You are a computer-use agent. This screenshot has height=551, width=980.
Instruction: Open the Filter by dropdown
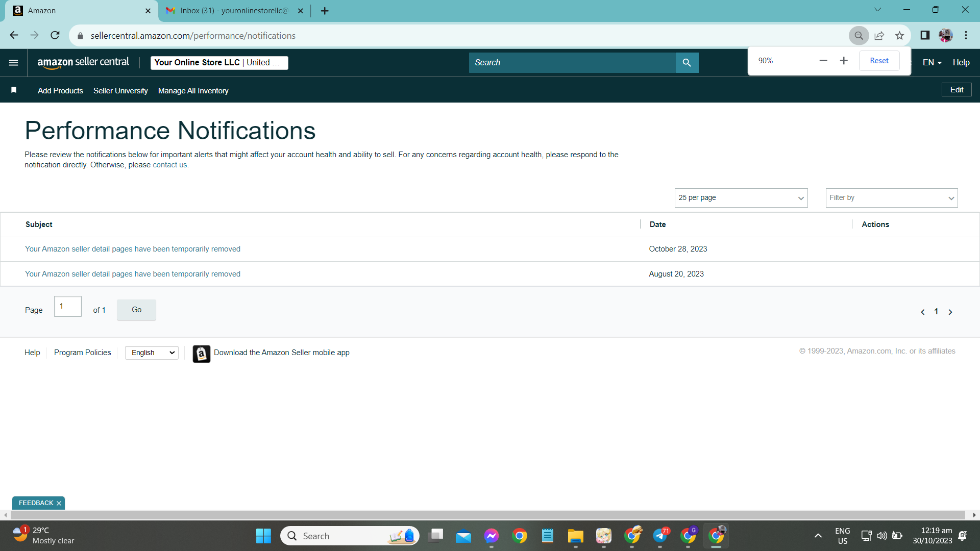pos(892,198)
